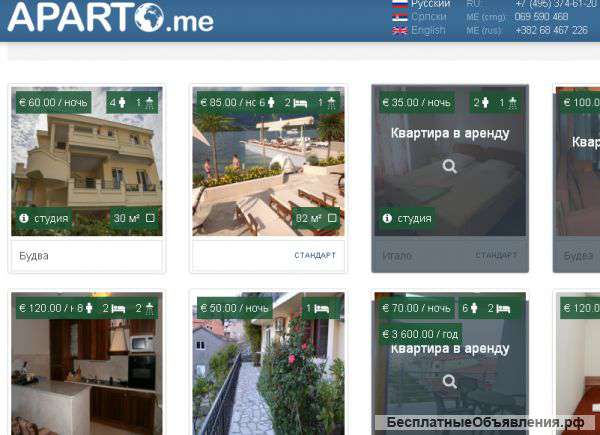Click the UK flag icon

click(400, 30)
